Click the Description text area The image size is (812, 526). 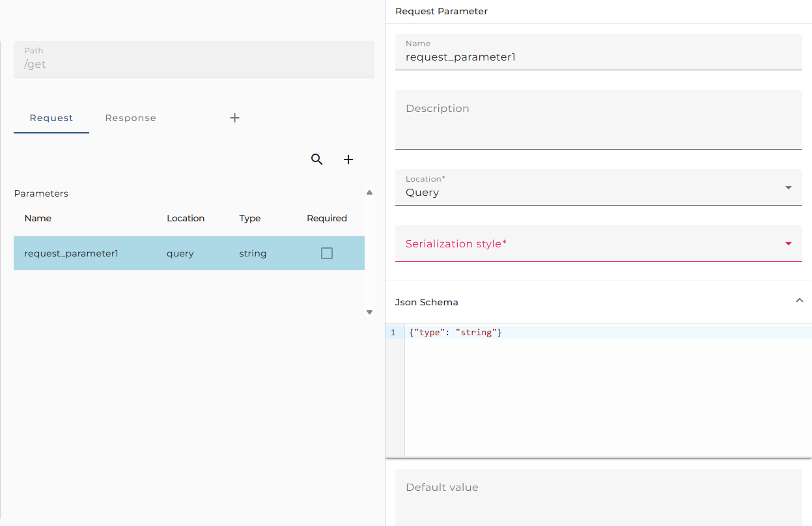click(x=598, y=120)
